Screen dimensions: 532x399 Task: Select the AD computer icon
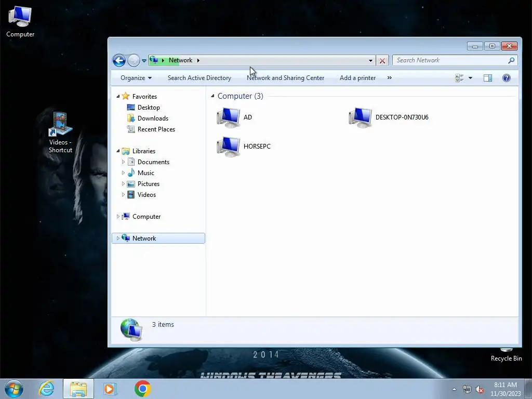[x=229, y=117]
